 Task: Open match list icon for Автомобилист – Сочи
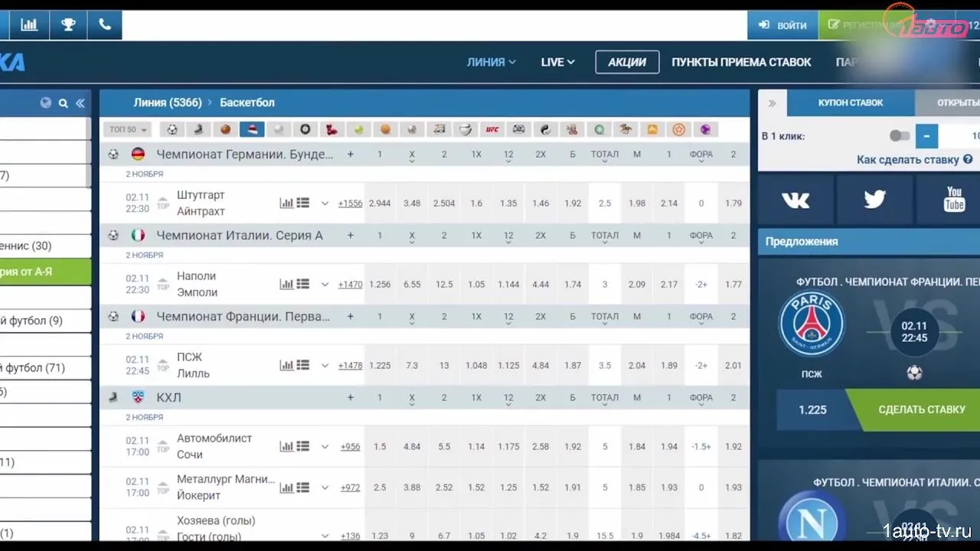point(303,446)
